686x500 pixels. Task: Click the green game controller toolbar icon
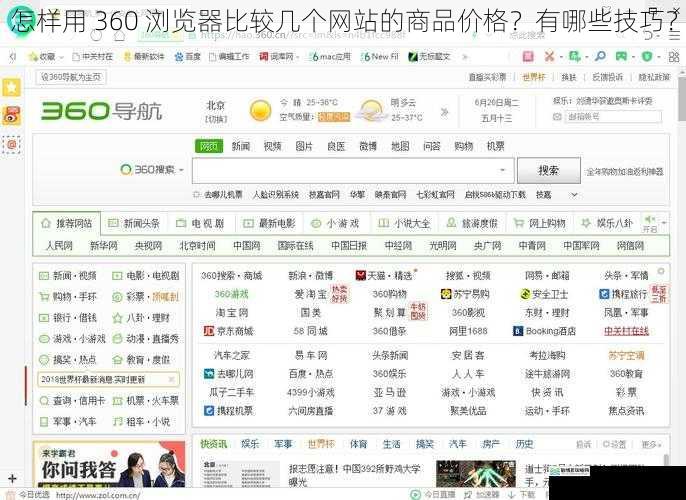click(621, 56)
